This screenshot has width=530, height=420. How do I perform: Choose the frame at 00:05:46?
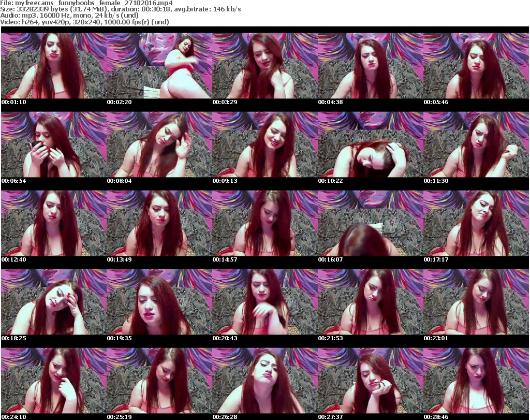click(476, 66)
